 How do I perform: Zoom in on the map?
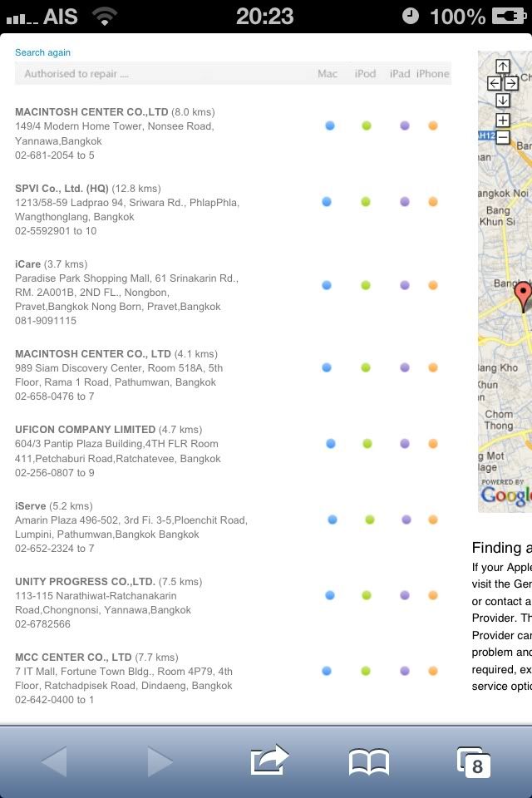click(x=502, y=121)
